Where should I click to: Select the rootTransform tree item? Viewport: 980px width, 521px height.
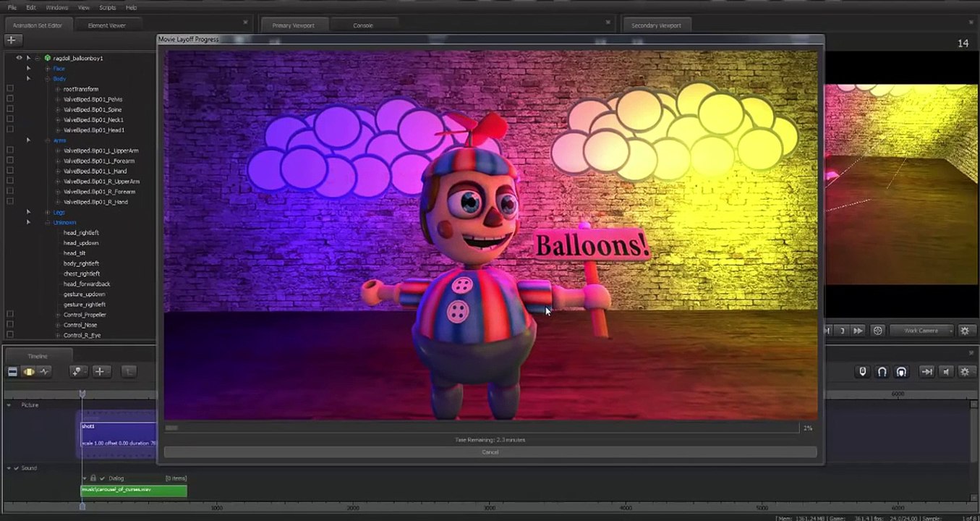(81, 89)
